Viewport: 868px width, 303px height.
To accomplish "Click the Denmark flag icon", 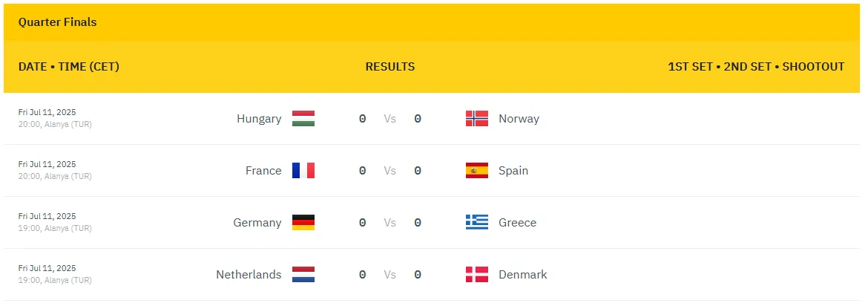I will [476, 275].
